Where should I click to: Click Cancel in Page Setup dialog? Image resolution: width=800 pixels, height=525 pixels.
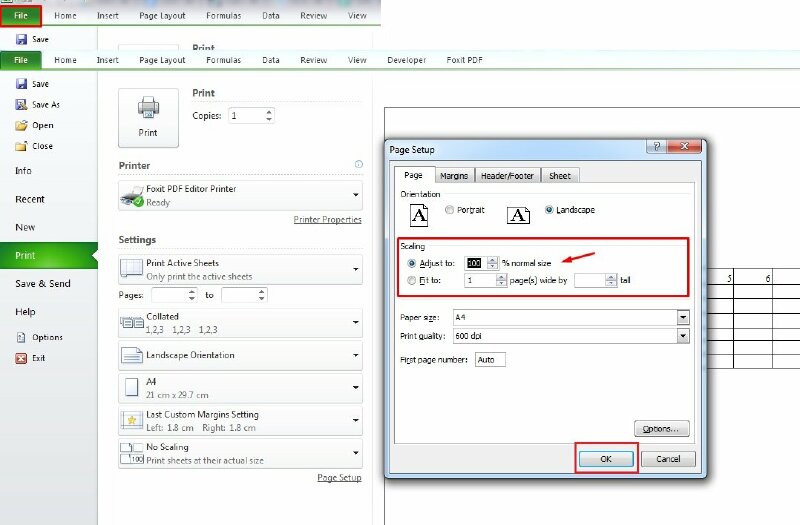coord(668,459)
